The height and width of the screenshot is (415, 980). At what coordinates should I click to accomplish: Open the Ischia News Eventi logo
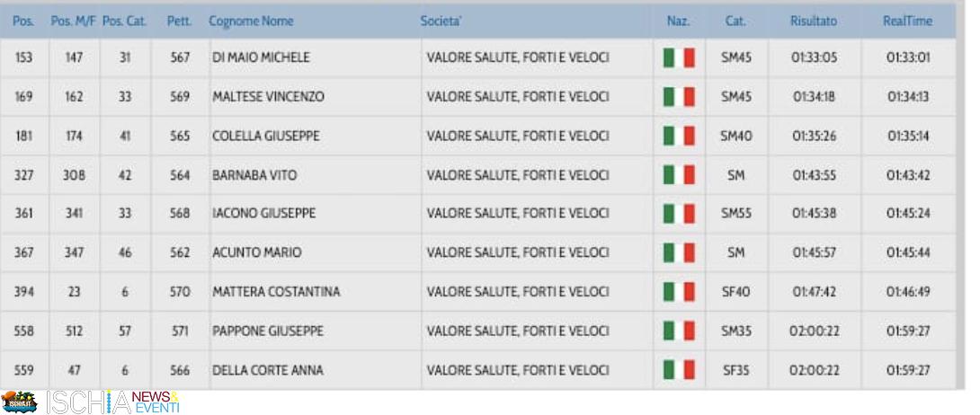click(x=90, y=402)
